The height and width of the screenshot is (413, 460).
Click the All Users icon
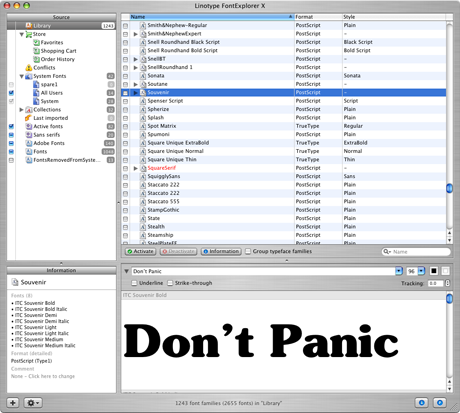pos(36,93)
